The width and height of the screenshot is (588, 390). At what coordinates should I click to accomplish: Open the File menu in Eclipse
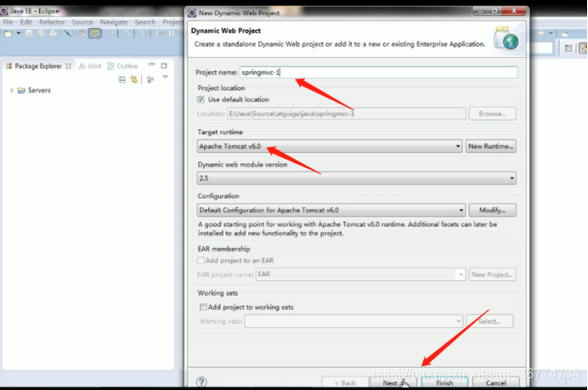click(x=8, y=22)
